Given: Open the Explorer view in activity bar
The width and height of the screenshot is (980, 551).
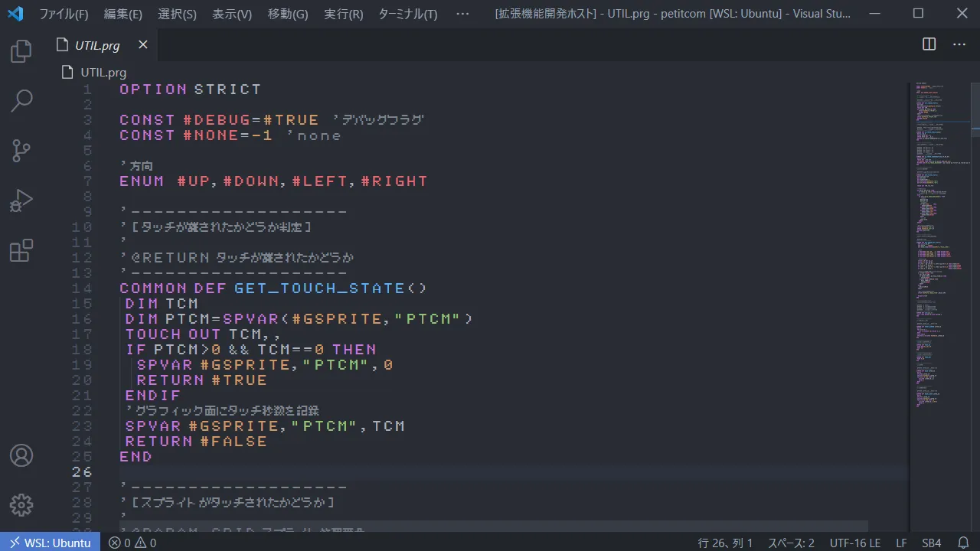Looking at the screenshot, I should coord(21,52).
